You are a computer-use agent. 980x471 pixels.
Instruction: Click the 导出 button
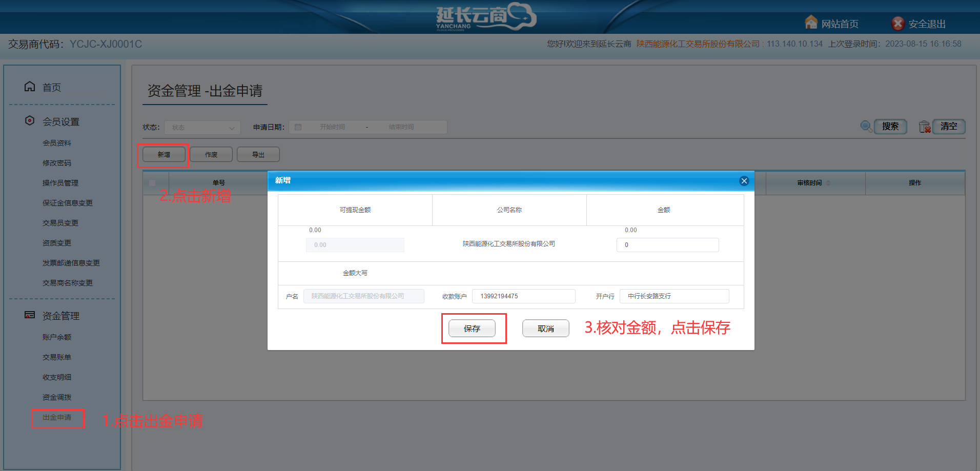point(258,154)
